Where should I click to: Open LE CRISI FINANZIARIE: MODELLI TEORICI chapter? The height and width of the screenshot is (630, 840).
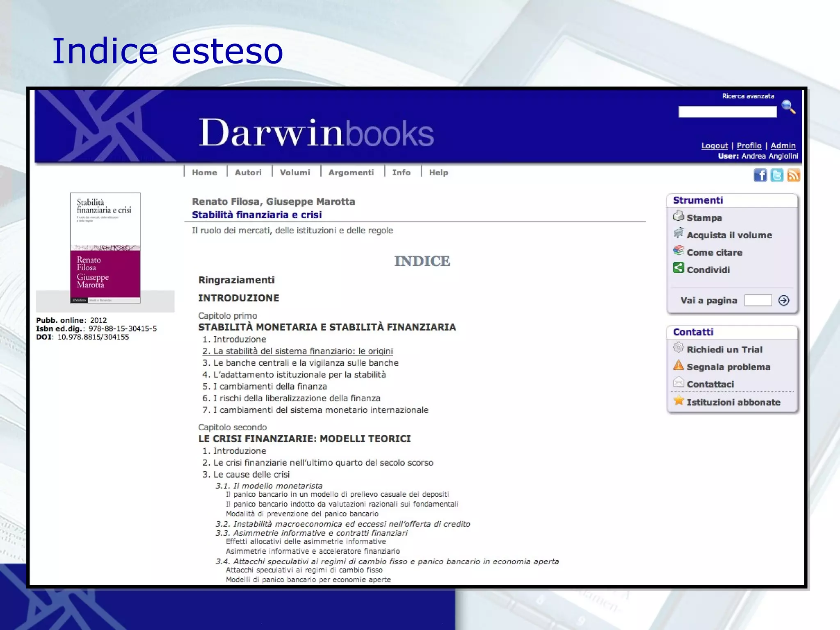304,439
